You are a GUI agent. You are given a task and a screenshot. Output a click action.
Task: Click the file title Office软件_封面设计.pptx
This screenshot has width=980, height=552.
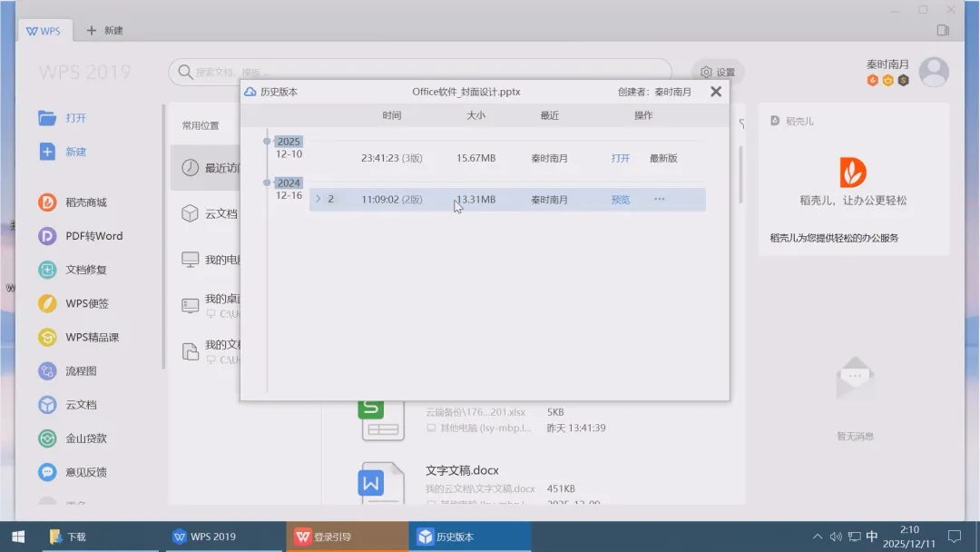(466, 92)
